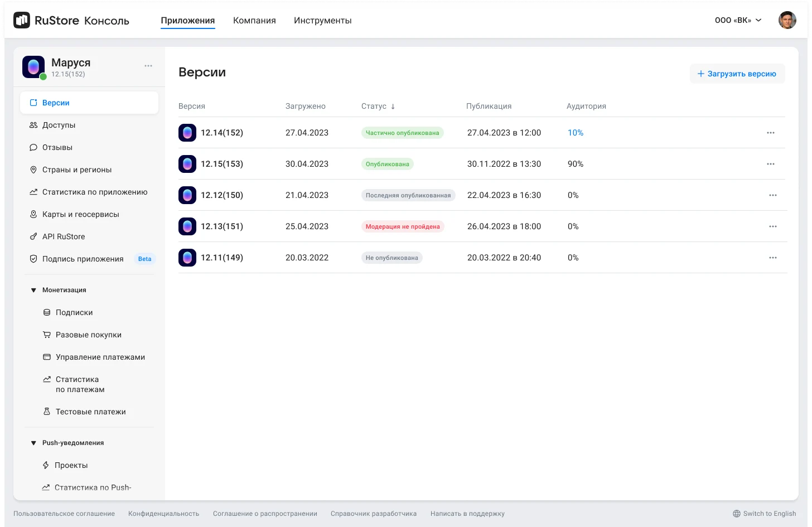Screen dimensions: 812x527
Task: Open three-dot menu for version 12.14(152)
Action: 770,133
